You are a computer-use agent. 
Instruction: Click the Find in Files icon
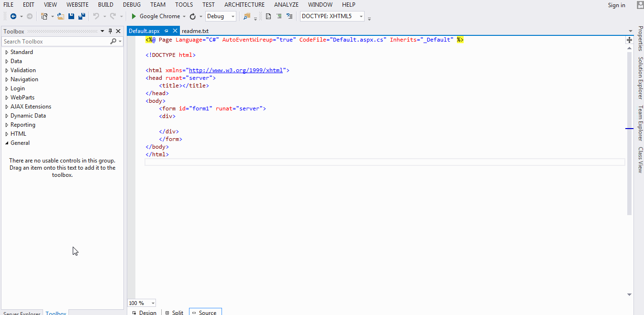click(247, 16)
